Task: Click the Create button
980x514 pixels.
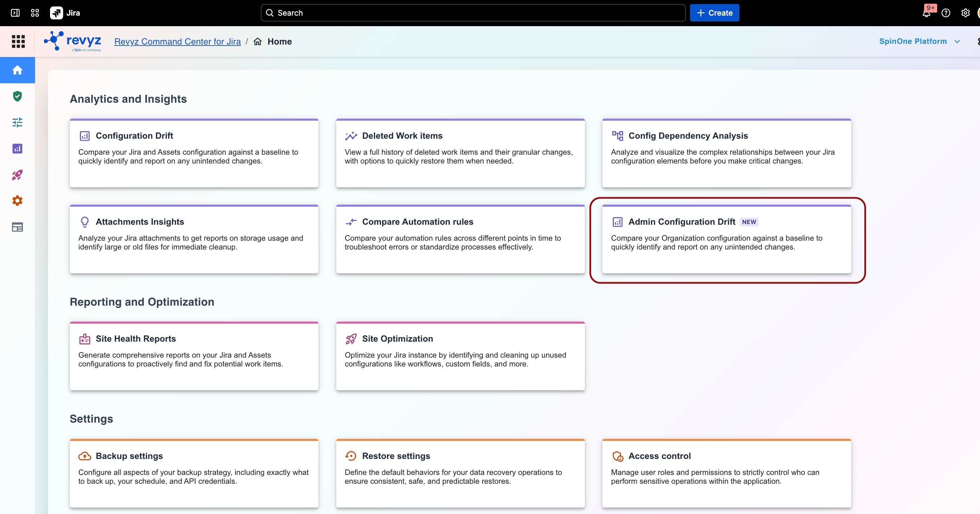Action: (x=715, y=13)
